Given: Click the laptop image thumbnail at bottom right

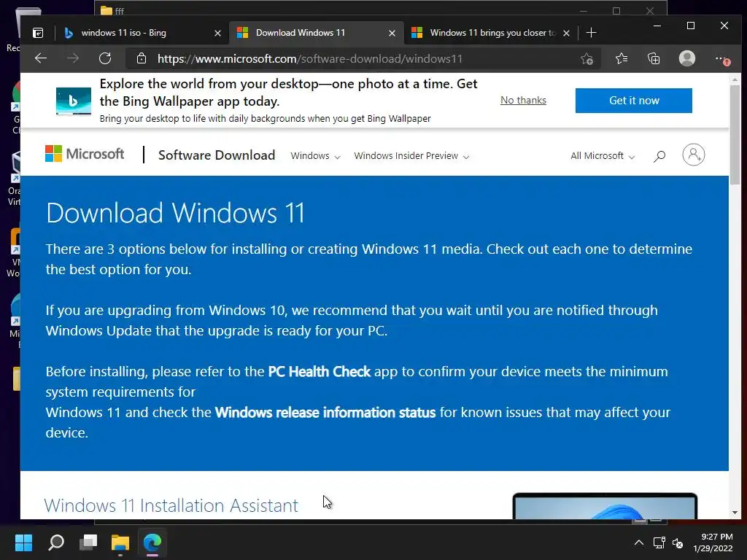Looking at the screenshot, I should pyautogui.click(x=605, y=506).
